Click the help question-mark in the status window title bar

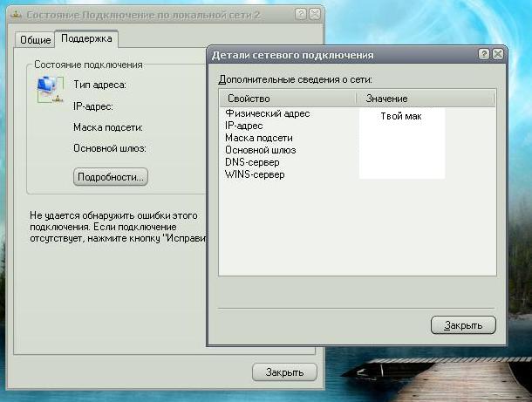point(301,15)
